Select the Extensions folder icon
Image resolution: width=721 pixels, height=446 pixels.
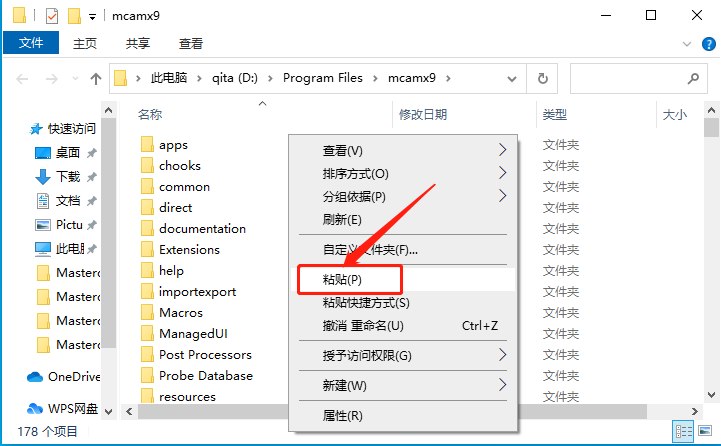(147, 249)
